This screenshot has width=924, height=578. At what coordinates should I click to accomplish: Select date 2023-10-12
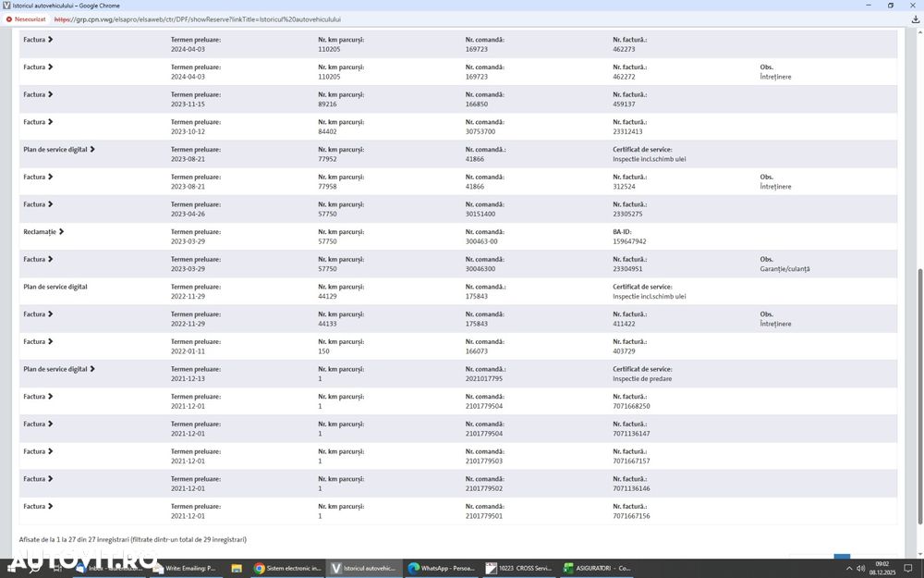[188, 131]
